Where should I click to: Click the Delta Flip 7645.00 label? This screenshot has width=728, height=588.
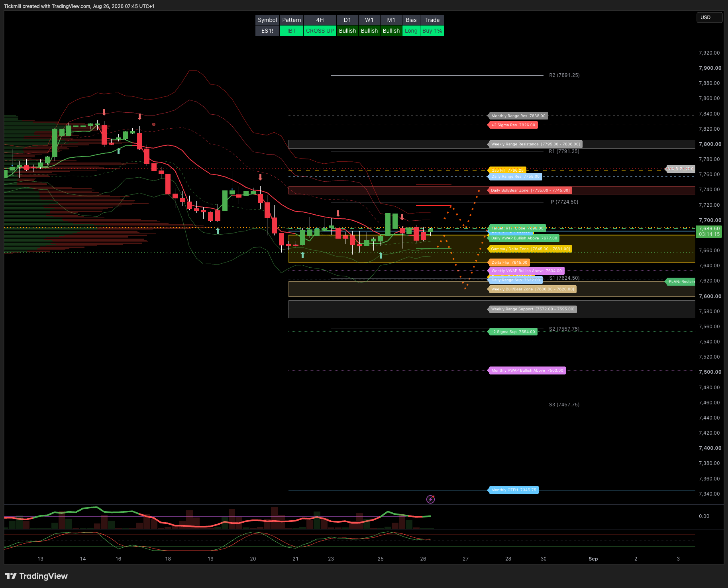coord(509,263)
